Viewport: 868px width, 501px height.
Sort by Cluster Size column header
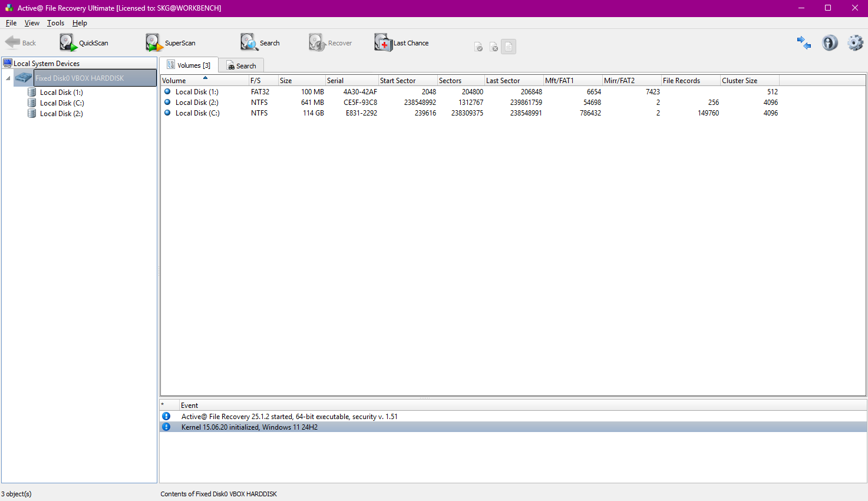pos(750,80)
